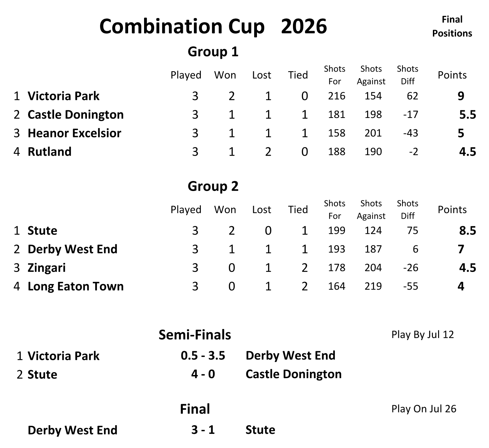Select Castle Donington row in Group 1
This screenshot has height=448, width=489.
pos(244,115)
